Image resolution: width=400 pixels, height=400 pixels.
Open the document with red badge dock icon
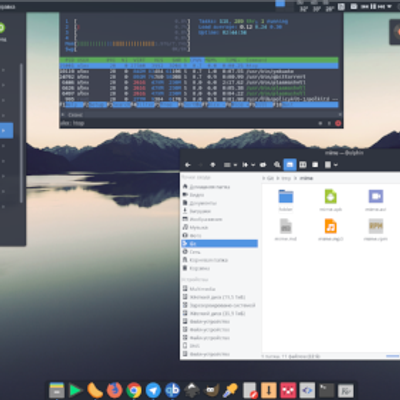coord(250,390)
